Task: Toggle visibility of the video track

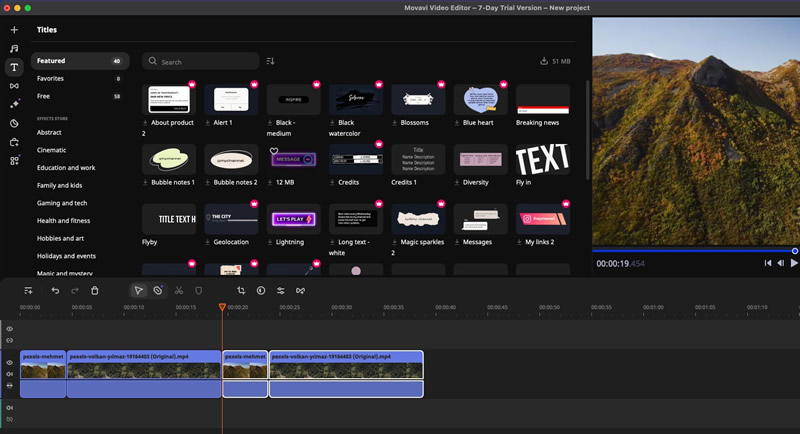Action: click(x=10, y=363)
